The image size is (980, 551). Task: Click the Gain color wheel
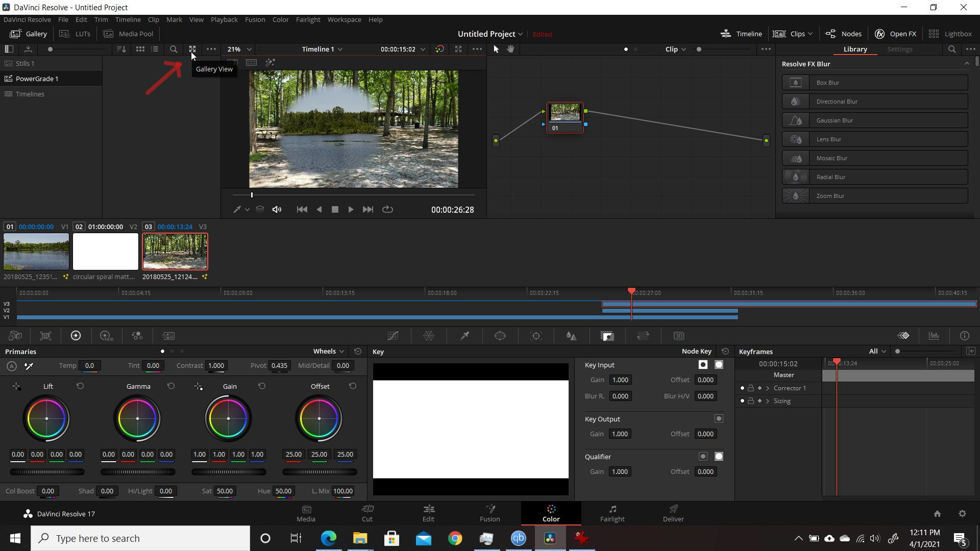pyautogui.click(x=228, y=419)
